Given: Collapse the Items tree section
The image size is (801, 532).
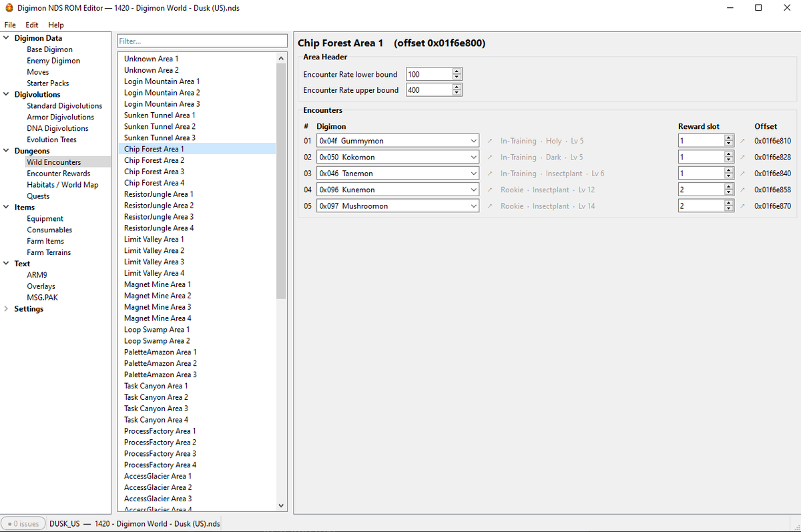Looking at the screenshot, I should (7, 208).
